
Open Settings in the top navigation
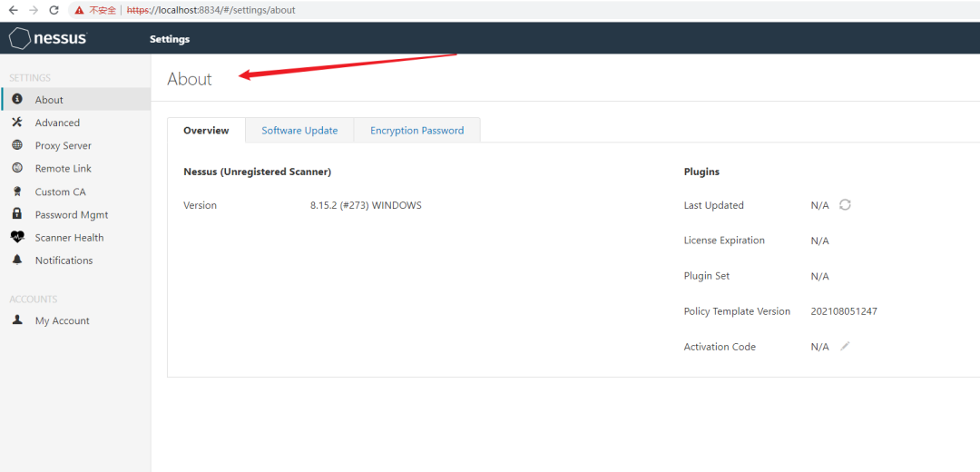point(170,39)
